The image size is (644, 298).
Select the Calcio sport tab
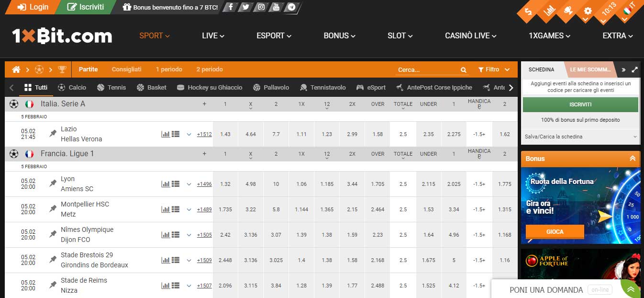[72, 87]
